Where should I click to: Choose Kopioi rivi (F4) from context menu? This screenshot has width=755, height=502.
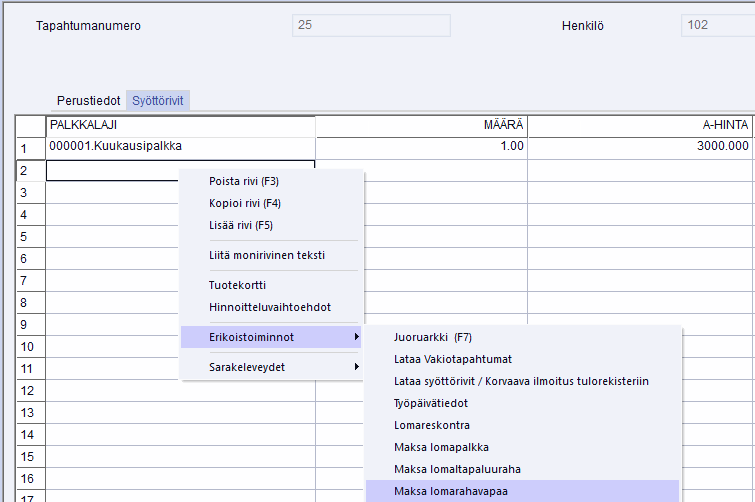[x=244, y=203]
